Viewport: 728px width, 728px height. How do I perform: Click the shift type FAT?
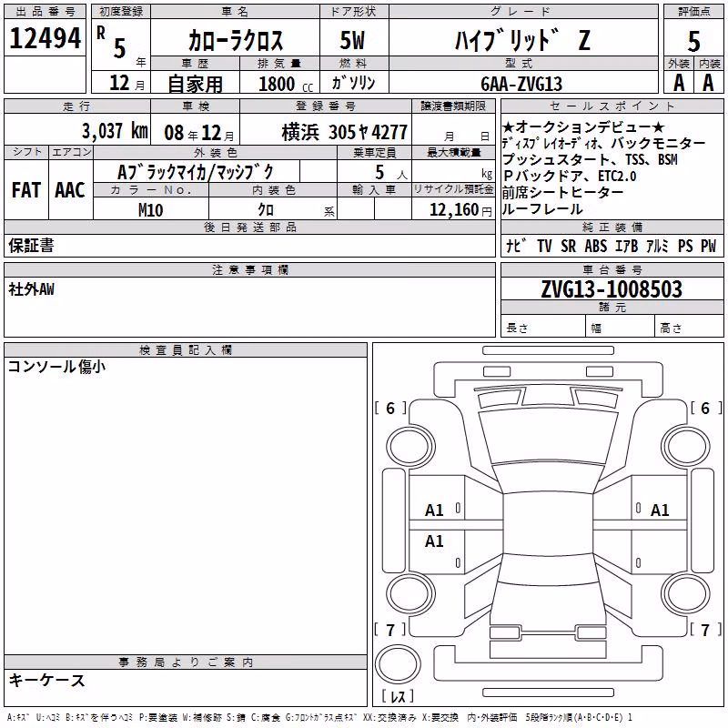[26, 190]
